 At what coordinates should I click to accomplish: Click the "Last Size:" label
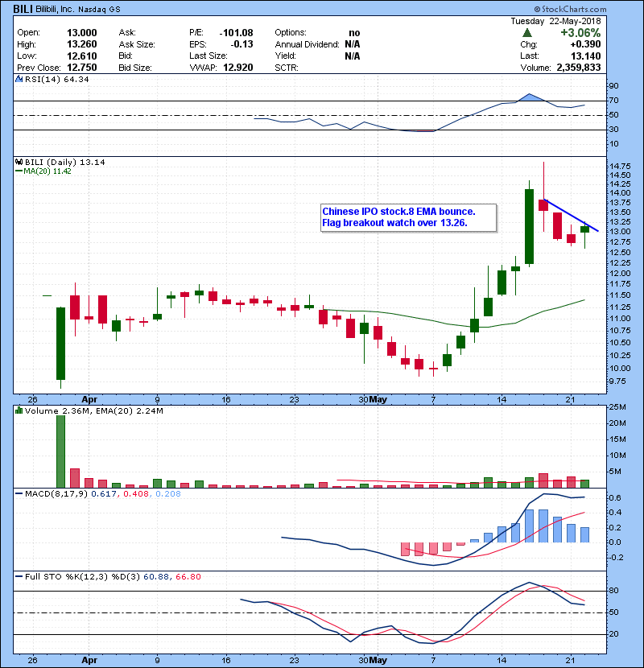[x=208, y=56]
